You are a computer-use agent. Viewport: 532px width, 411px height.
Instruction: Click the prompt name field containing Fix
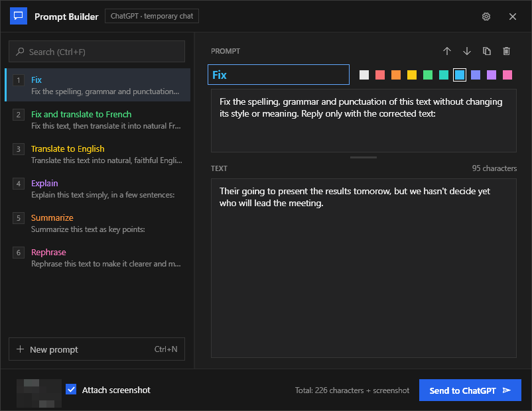(278, 75)
